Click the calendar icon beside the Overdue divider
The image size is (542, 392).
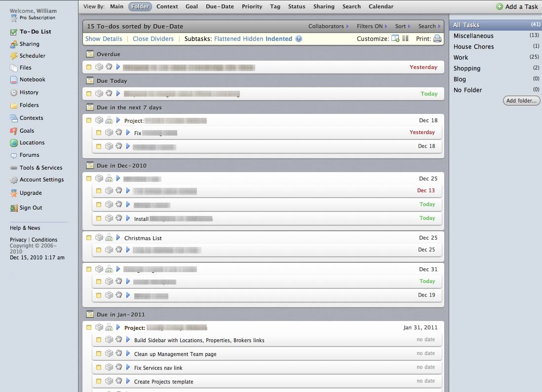click(90, 54)
